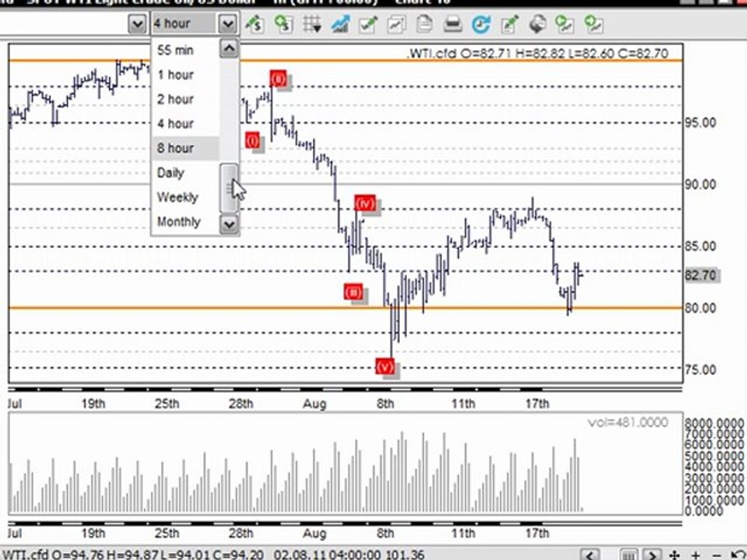The width and height of the screenshot is (747, 560).
Task: Click the checkmark with green pencil icon
Action: 368,24
